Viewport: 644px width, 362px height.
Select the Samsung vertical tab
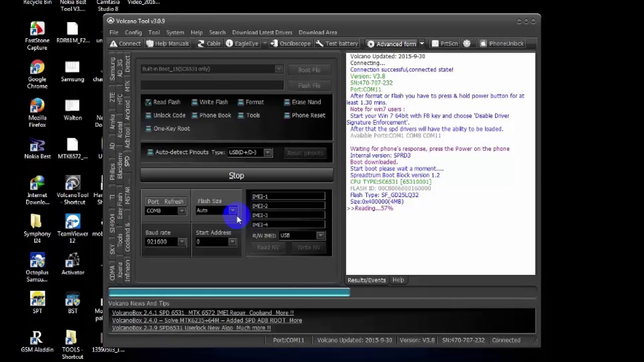pos(112,68)
